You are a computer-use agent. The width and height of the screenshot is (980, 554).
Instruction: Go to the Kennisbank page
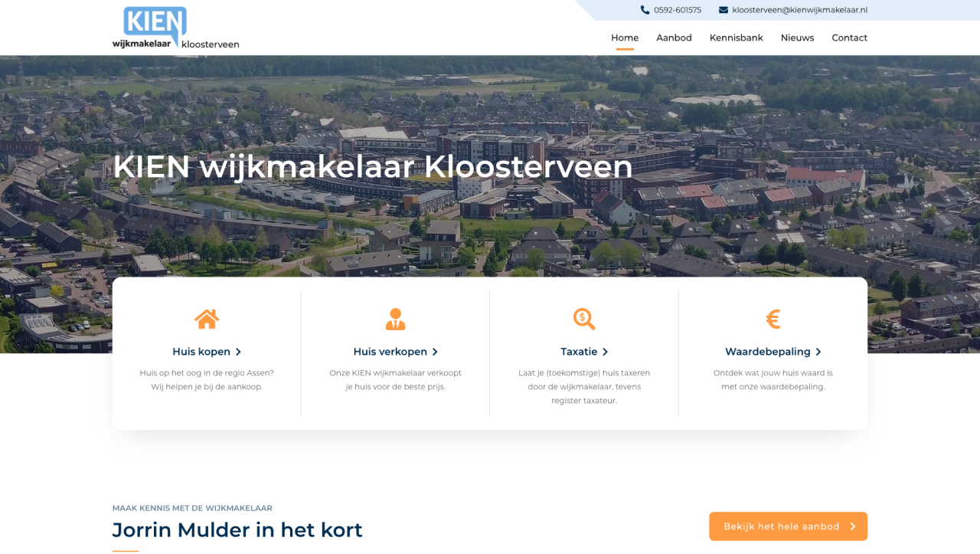click(736, 38)
